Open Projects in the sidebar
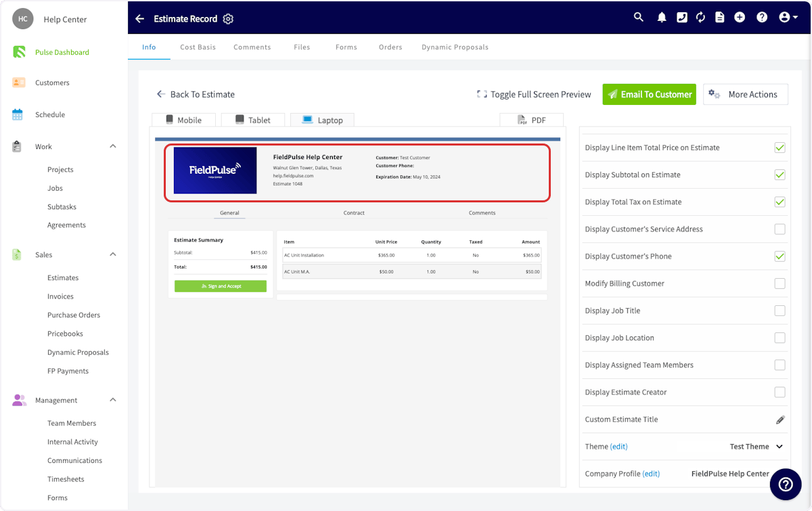 60,169
